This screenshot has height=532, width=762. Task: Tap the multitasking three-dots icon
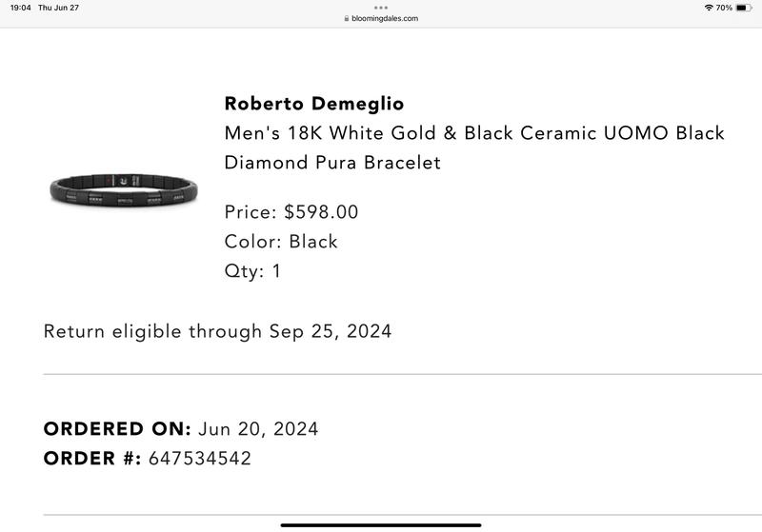click(381, 7)
